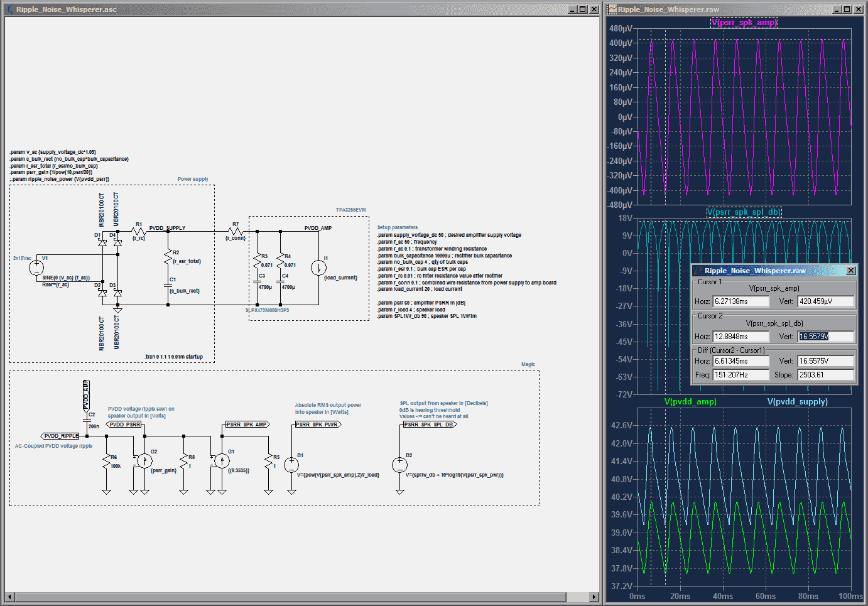Click the V(pvdd_amp) trace label
Screen dimensions: 868x606
point(690,402)
